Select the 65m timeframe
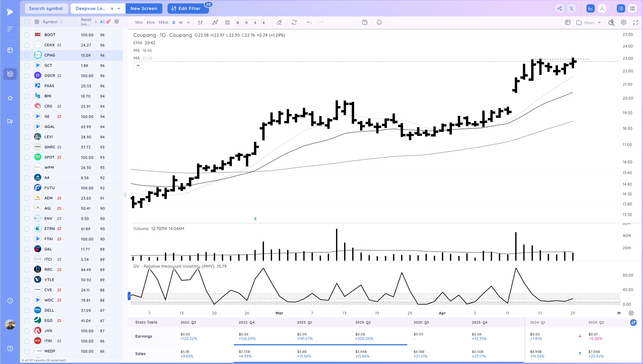The height and width of the screenshot is (364, 643). pos(150,23)
